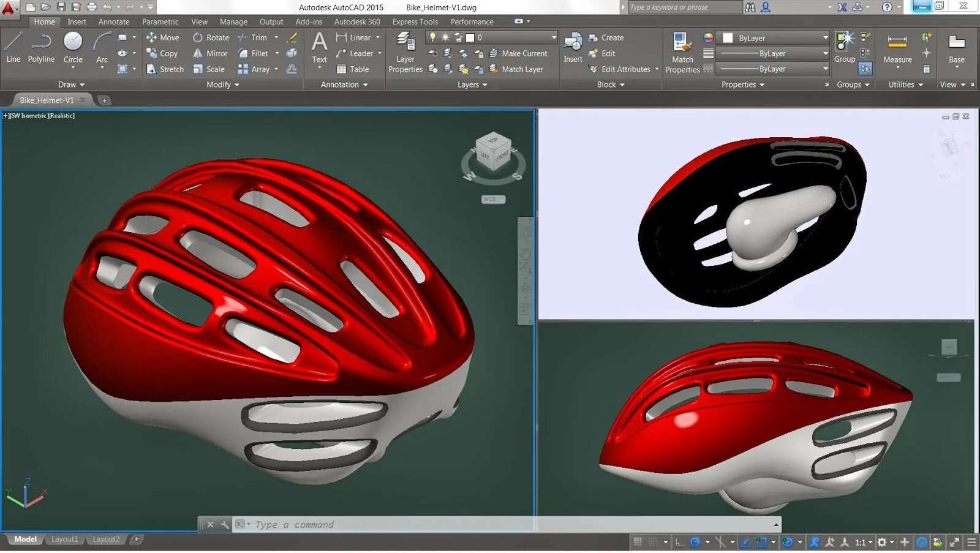Screen dimensions: 980x553
Task: Toggle grid display in the status bar
Action: pos(639,542)
